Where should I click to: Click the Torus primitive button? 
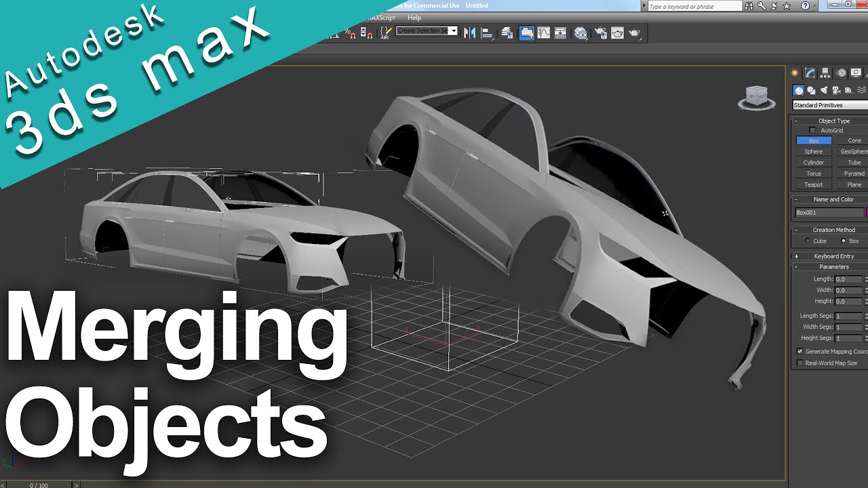(813, 174)
